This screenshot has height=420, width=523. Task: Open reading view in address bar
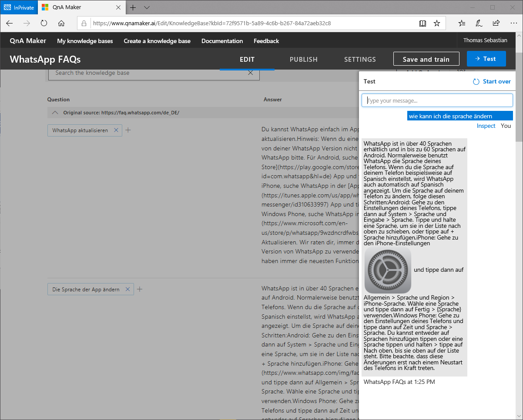422,23
